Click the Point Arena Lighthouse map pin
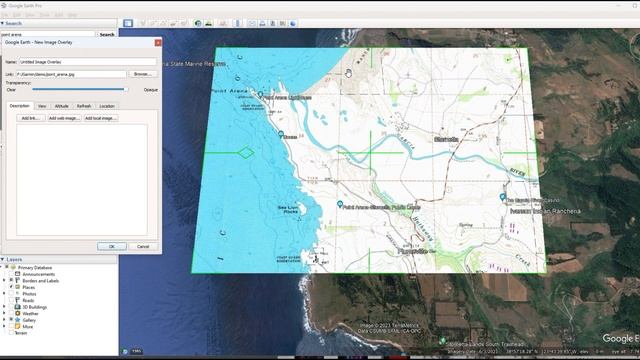 pos(260,95)
